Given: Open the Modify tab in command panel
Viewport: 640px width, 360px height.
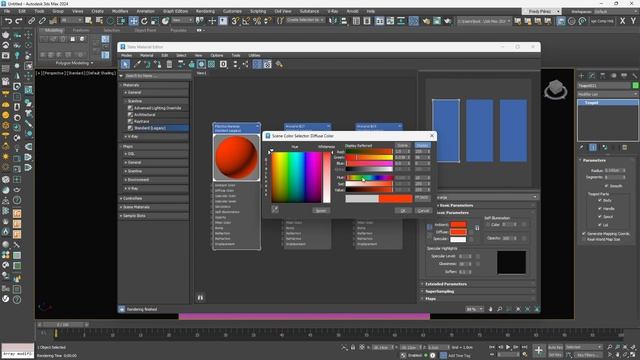Looking at the screenshot, I should click(592, 76).
